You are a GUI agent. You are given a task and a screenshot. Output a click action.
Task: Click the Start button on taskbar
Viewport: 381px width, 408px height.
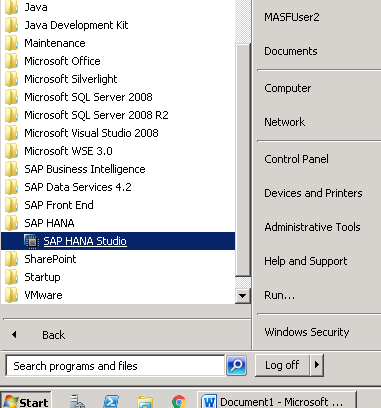(26, 401)
